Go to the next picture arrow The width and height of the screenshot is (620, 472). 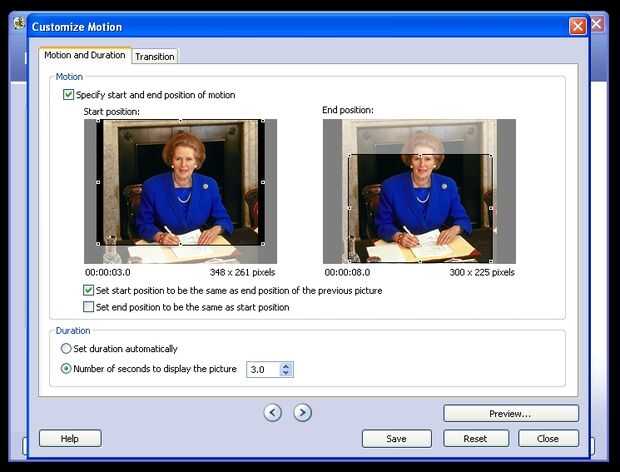tap(302, 413)
